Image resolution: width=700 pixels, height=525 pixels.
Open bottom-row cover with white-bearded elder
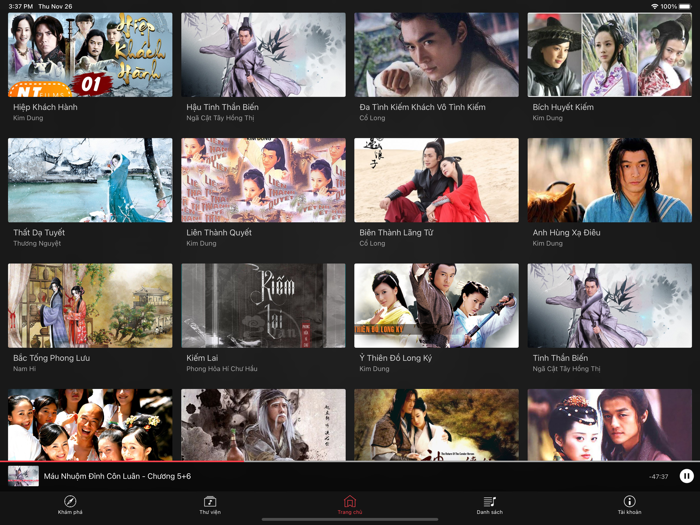point(263,425)
